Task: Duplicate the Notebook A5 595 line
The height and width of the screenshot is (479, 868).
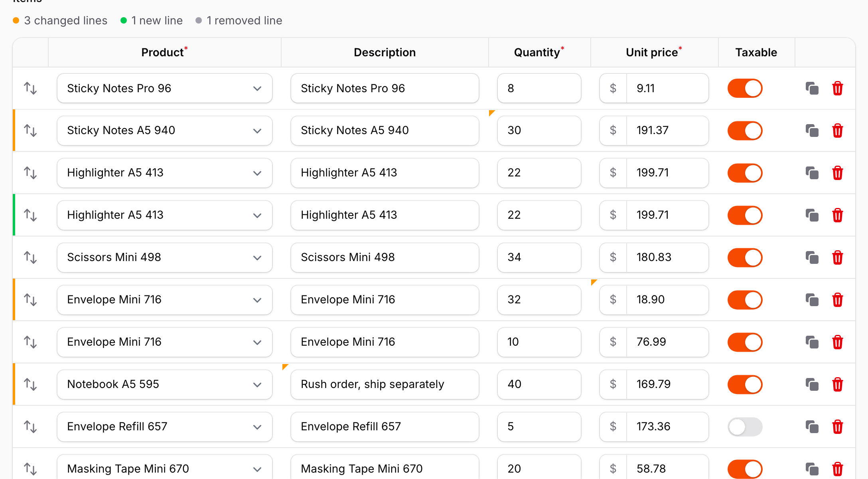Action: tap(812, 384)
